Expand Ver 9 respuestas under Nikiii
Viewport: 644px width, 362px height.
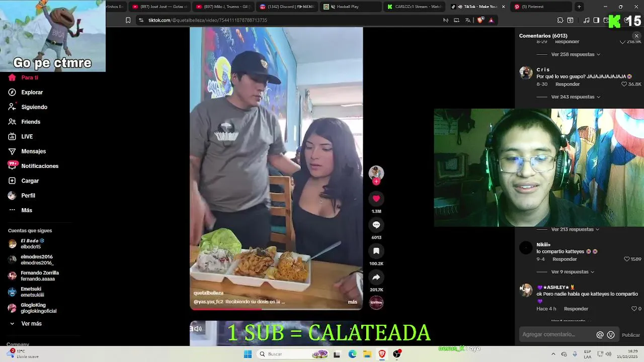click(x=573, y=272)
